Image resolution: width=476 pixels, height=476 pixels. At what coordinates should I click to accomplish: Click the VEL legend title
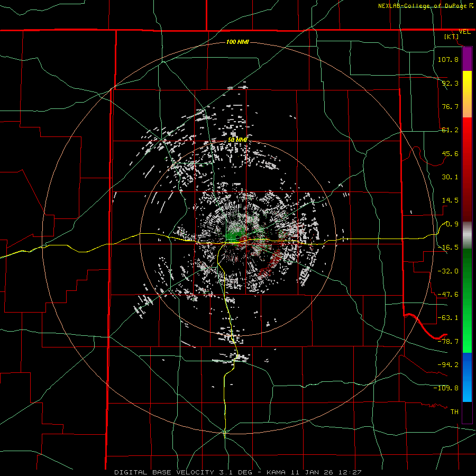[464, 32]
